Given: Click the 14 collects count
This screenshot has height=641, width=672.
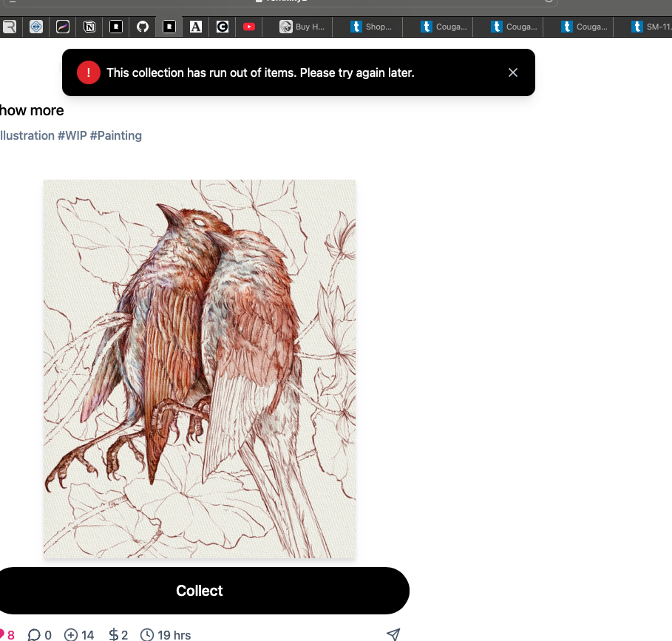Looking at the screenshot, I should click(x=87, y=635).
